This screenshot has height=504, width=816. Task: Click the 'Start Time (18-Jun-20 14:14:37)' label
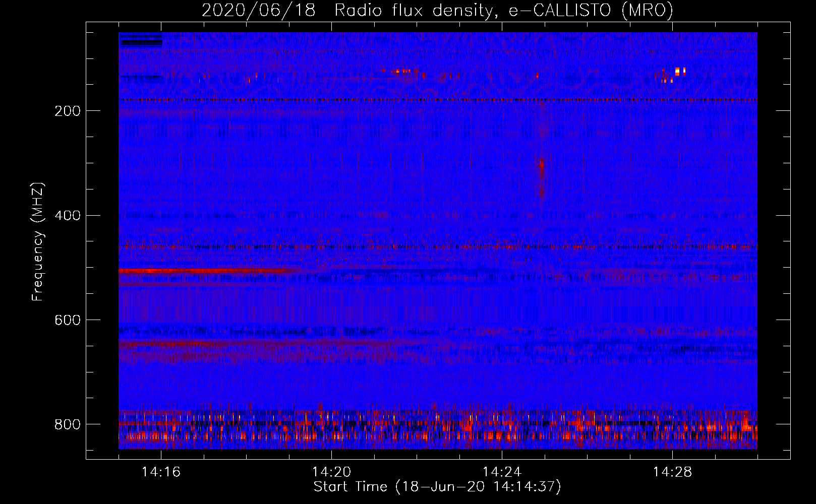437,487
